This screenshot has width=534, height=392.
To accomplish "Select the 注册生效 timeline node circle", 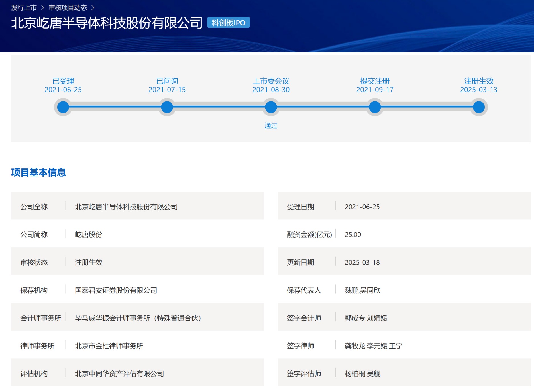I will click(x=479, y=107).
